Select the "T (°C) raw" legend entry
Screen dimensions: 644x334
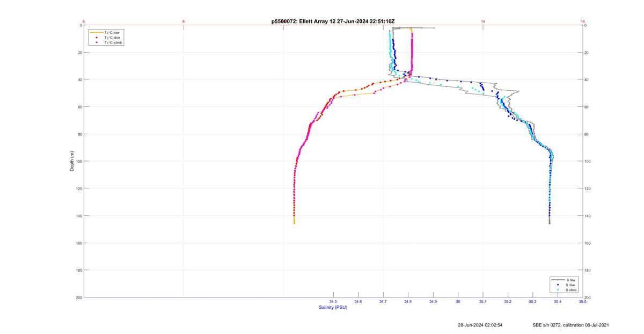(x=105, y=33)
